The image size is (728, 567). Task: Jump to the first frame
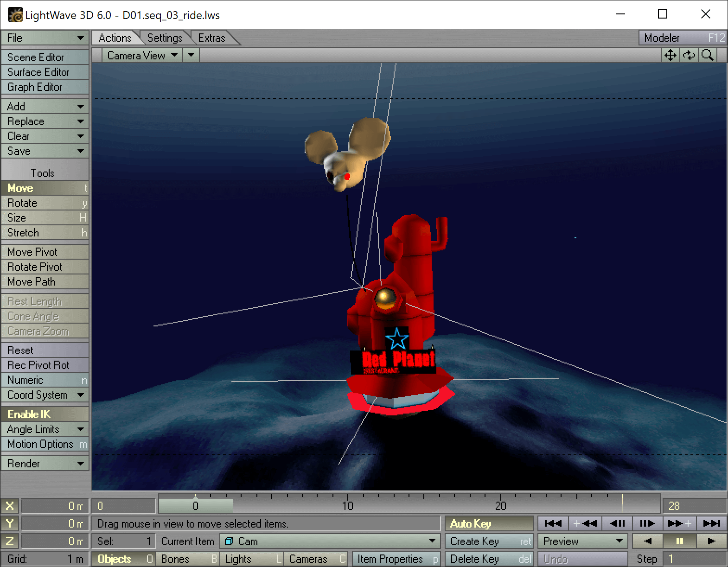point(553,523)
